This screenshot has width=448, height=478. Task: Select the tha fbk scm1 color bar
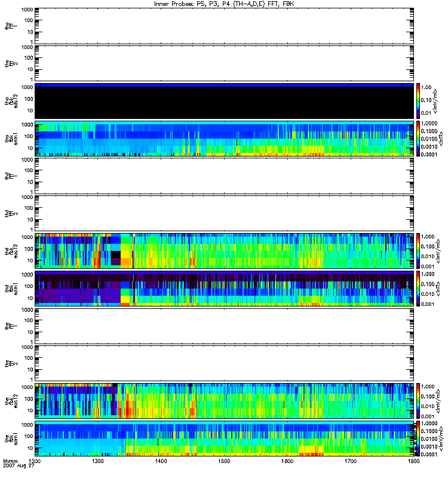coord(418,139)
